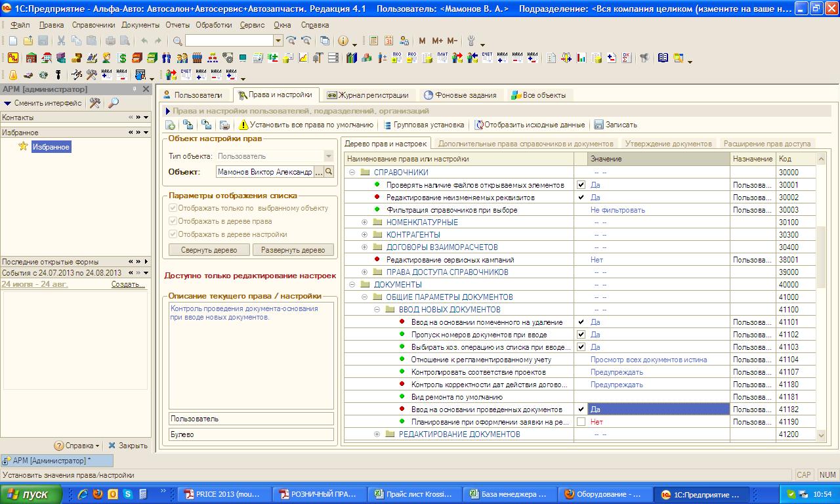This screenshot has width=840, height=504.
Task: Expand the КОНТРАГЕНТЫ tree node
Action: (365, 235)
